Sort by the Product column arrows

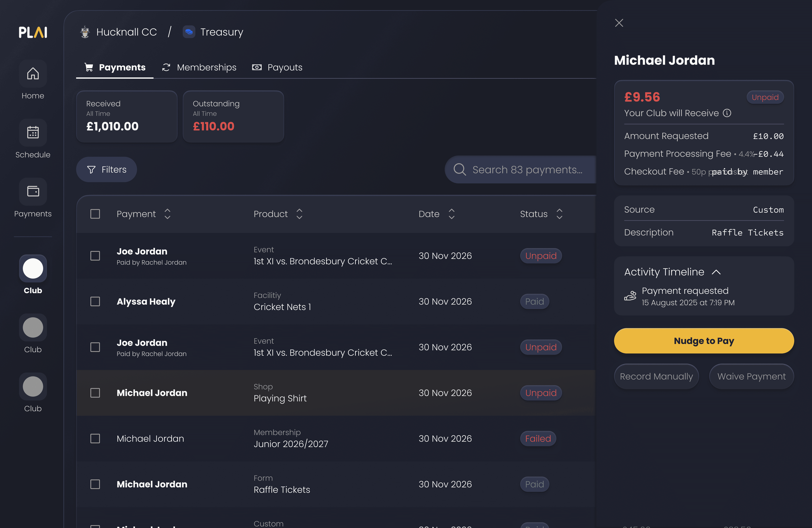299,214
